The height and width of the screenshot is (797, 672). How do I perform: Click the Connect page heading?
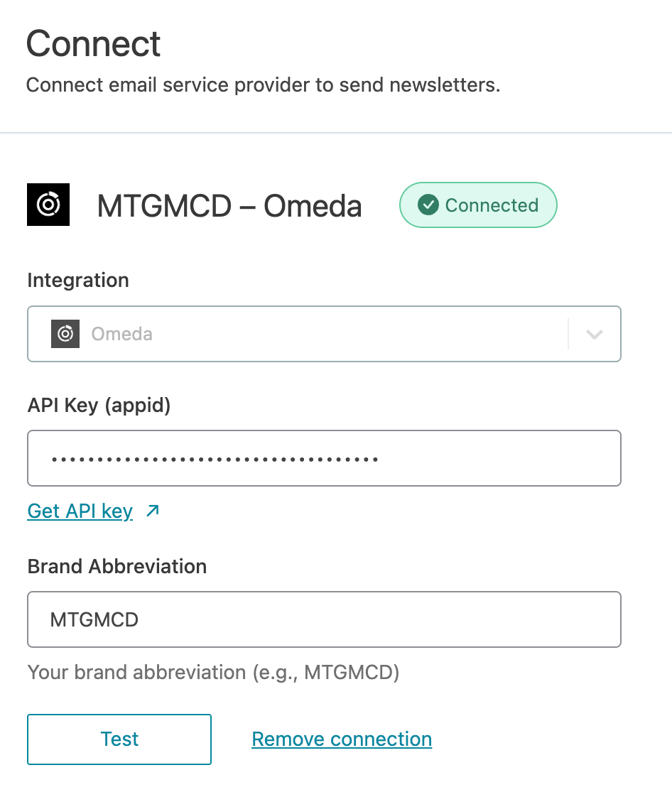click(x=94, y=44)
